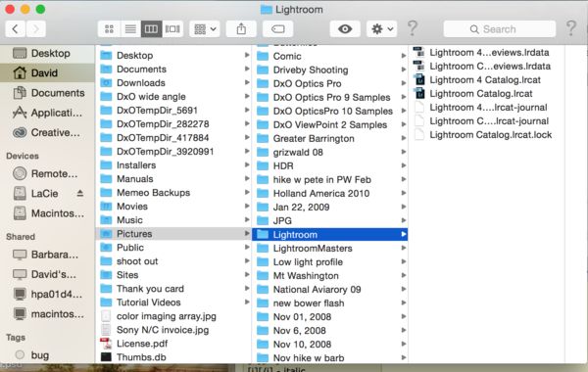Switch to column view
Image resolution: width=588 pixels, height=372 pixels.
tap(152, 28)
